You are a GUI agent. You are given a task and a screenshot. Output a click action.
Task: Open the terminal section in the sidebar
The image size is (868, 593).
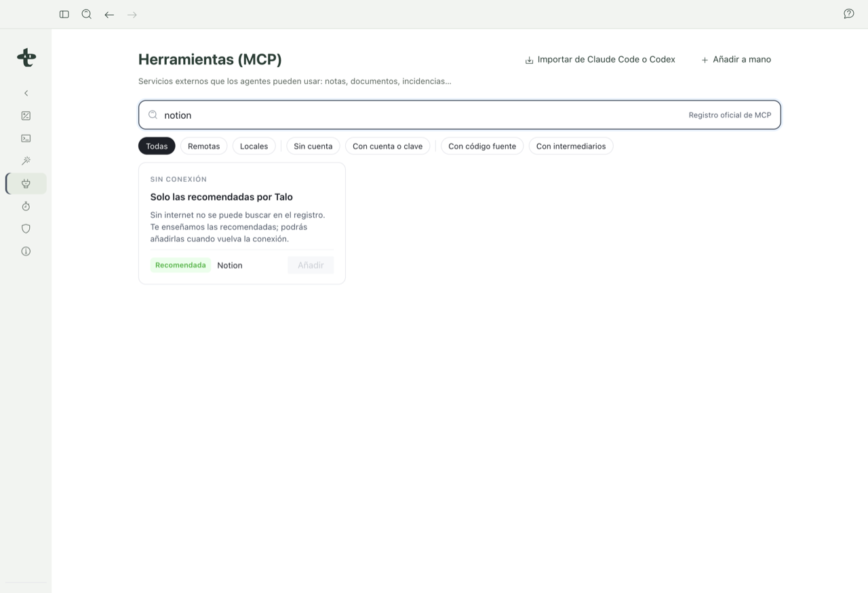(26, 138)
